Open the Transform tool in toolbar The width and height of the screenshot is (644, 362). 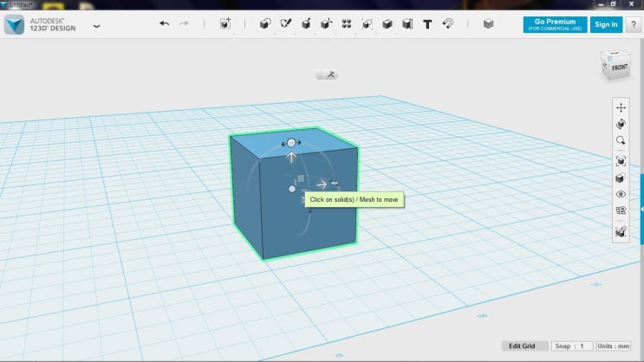tap(225, 23)
